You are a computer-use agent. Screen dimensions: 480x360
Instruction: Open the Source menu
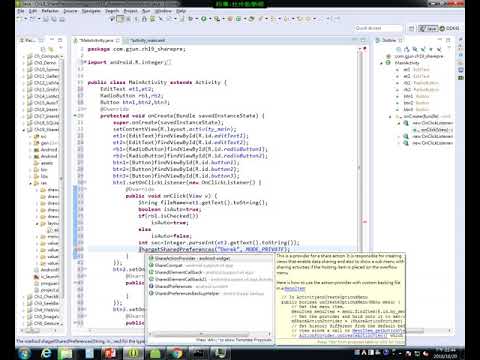click(70, 11)
